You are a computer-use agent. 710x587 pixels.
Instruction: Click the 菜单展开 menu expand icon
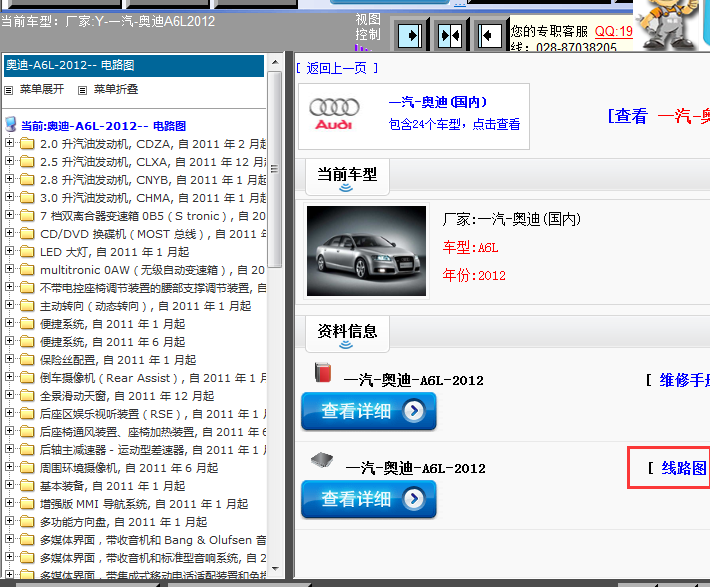click(9, 90)
